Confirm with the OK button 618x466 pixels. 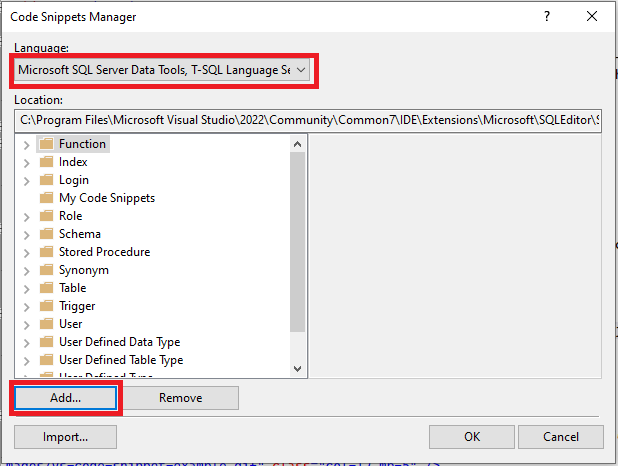click(x=472, y=437)
